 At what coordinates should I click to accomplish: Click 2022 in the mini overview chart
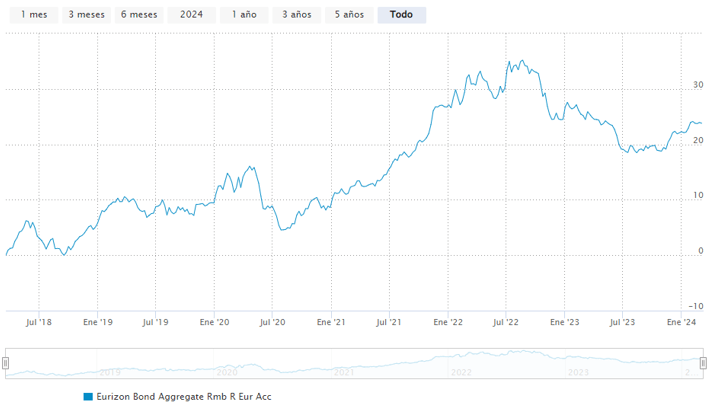pos(462,371)
